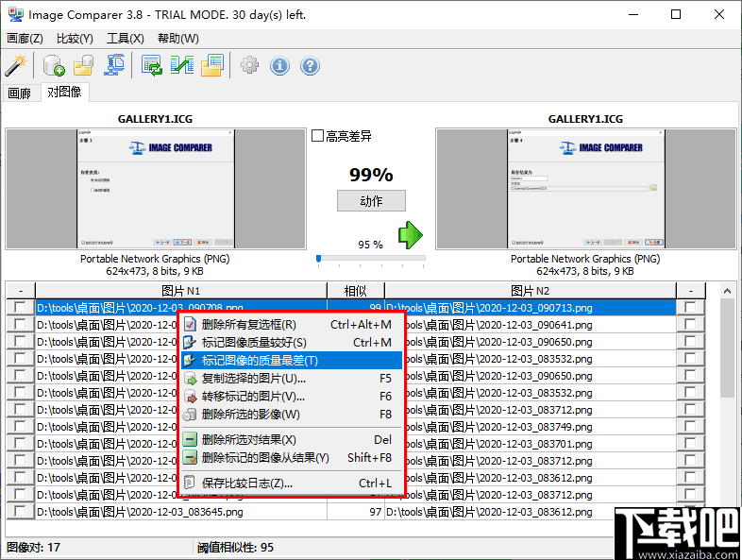Tick the right checkbox of the first 083532.png row
Screen dimensions: 742x560
point(690,359)
